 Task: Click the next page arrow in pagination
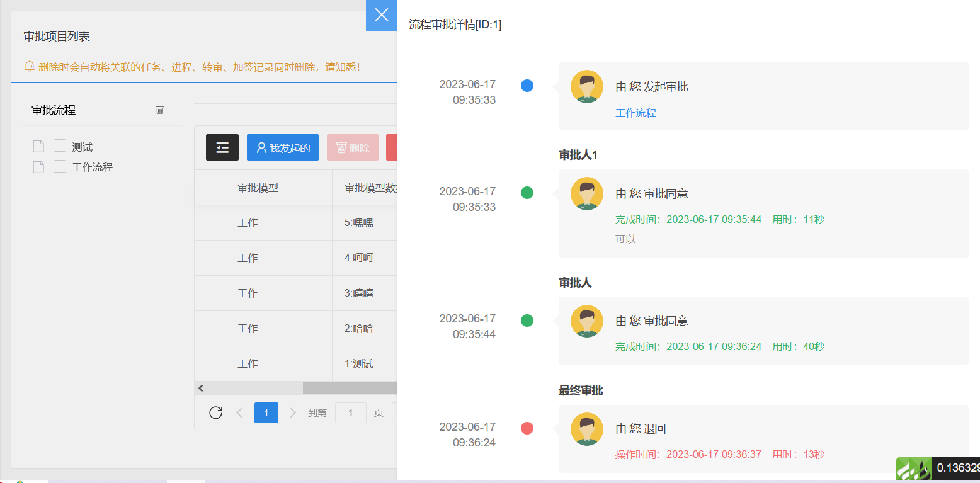pos(292,412)
